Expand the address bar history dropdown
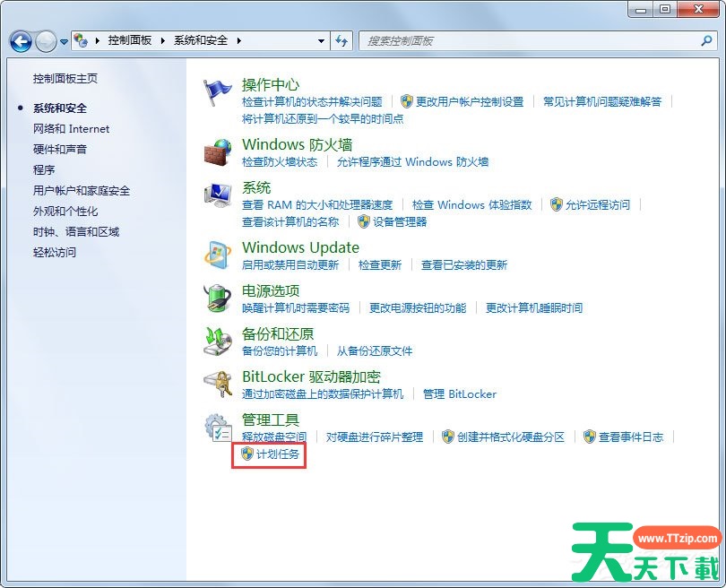 [x=321, y=40]
